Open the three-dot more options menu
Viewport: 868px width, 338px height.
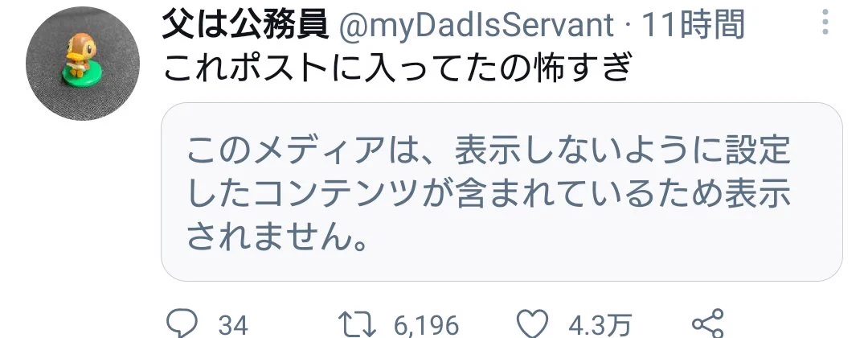click(825, 23)
